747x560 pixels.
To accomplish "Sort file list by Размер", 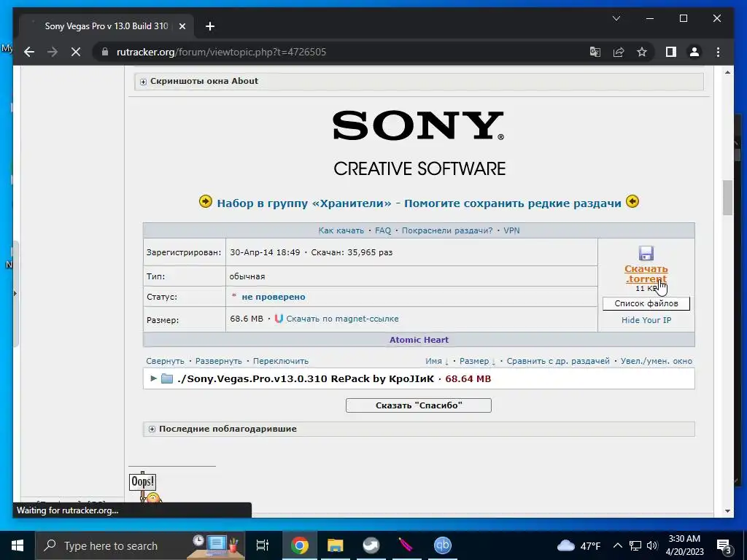I will (x=477, y=361).
